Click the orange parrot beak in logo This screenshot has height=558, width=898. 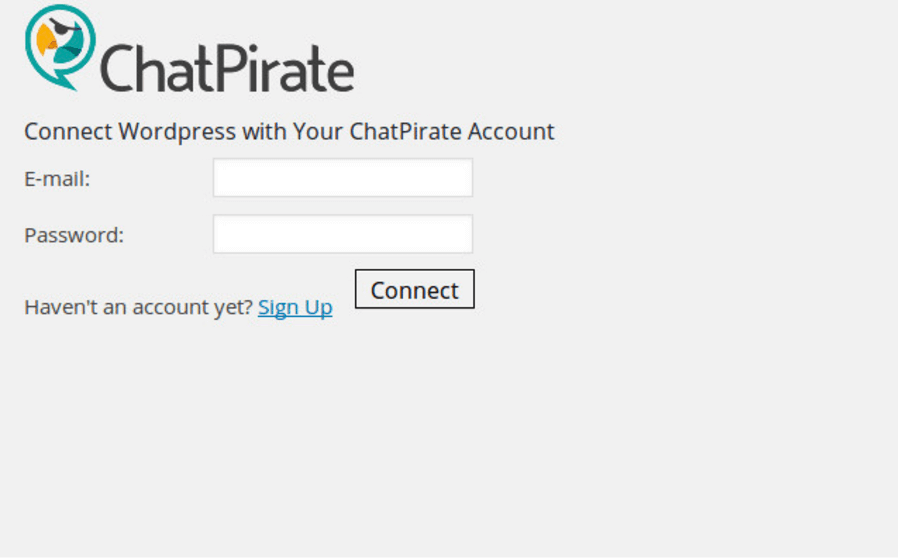pyautogui.click(x=46, y=41)
